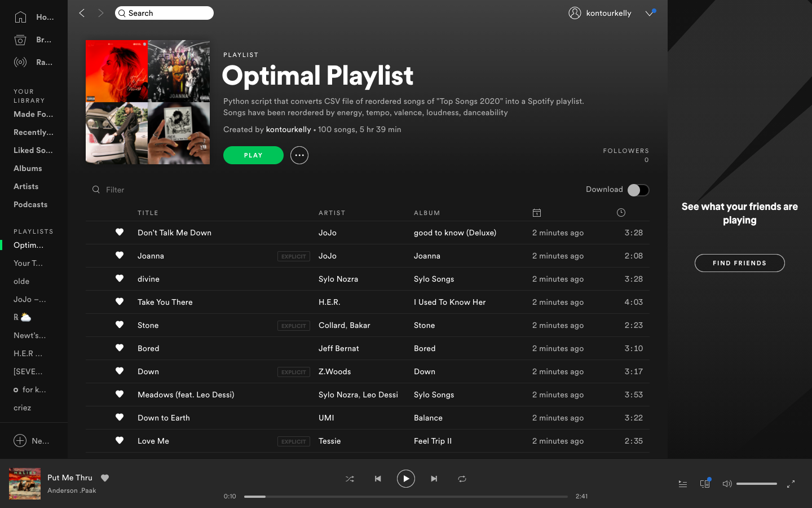Adjust the volume slider
The image size is (812, 508).
(756, 484)
